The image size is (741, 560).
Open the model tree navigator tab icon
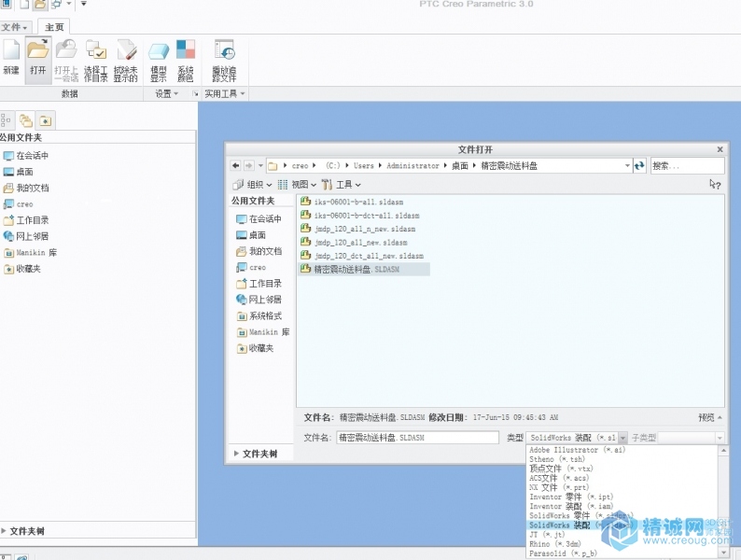pyautogui.click(x=6, y=121)
